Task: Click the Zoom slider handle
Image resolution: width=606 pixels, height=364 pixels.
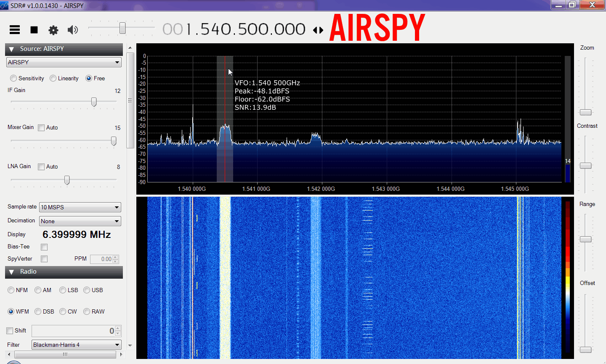Action: 585,112
